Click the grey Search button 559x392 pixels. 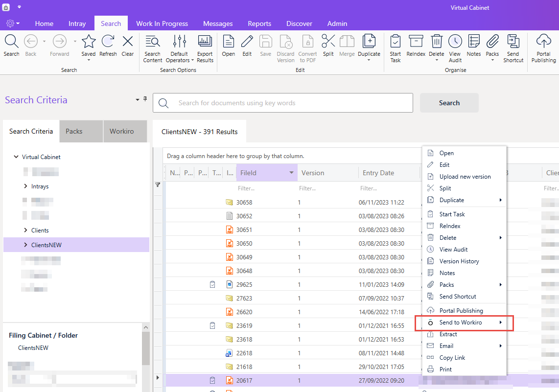tap(449, 103)
